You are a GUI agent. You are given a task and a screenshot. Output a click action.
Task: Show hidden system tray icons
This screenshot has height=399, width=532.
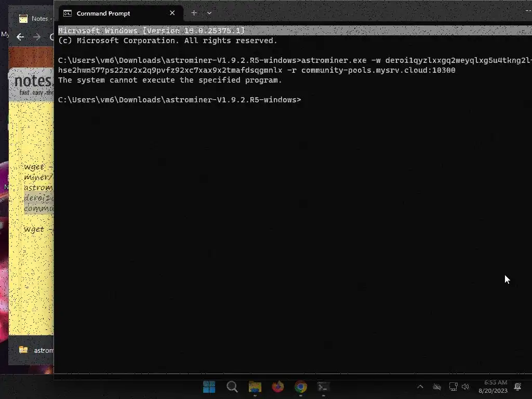420,387
